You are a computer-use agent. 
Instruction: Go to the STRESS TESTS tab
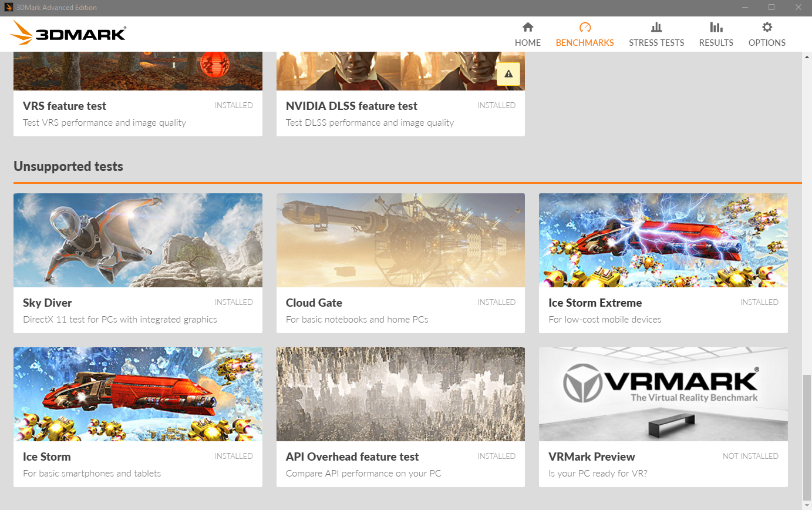656,34
